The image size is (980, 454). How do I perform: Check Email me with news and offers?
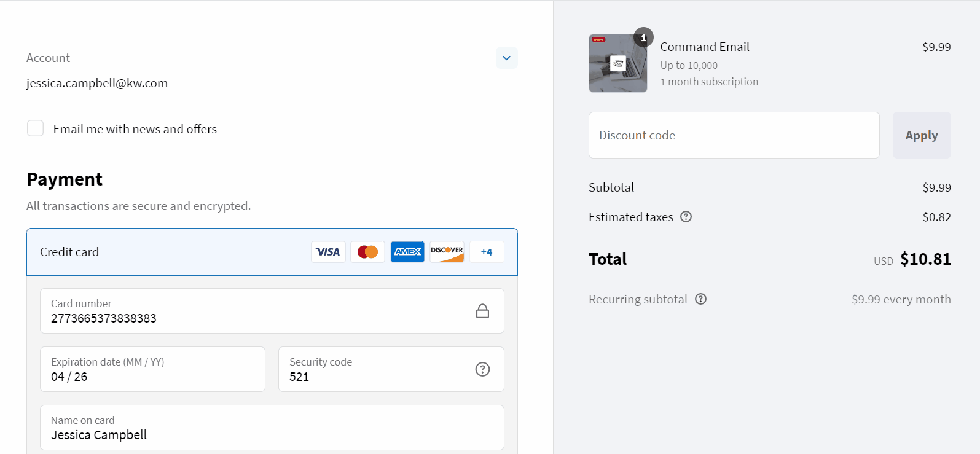(x=36, y=128)
